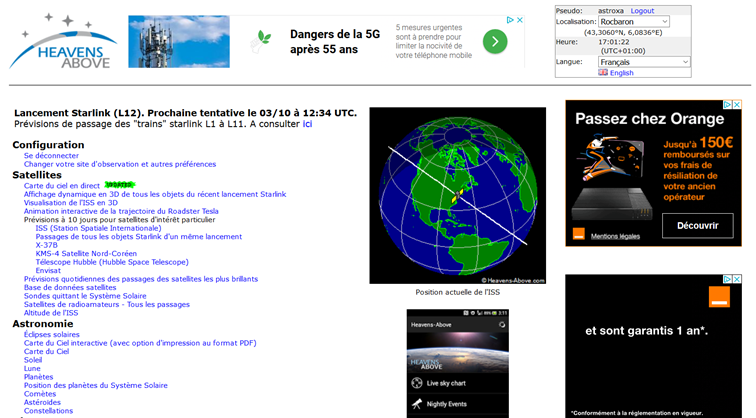Screen dimensions: 756x418
Task: Click the ISS satellite marker on globe
Action: pyautogui.click(x=457, y=195)
